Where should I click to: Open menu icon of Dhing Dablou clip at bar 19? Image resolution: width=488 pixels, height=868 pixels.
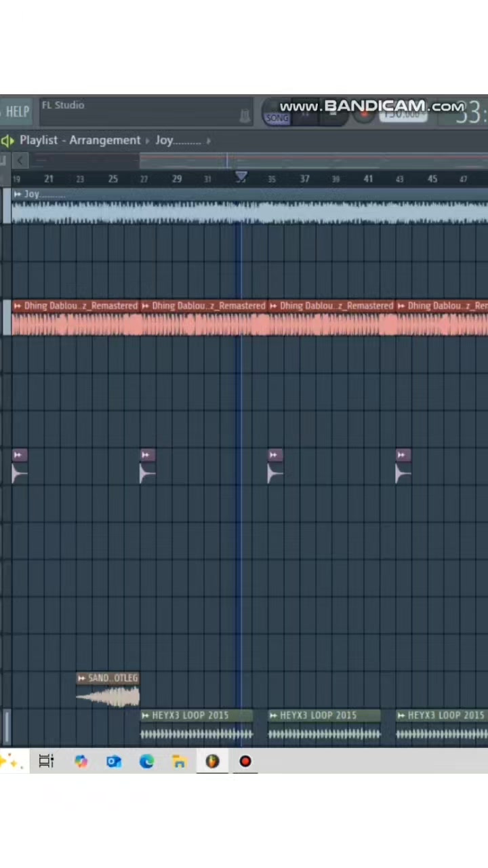18,306
